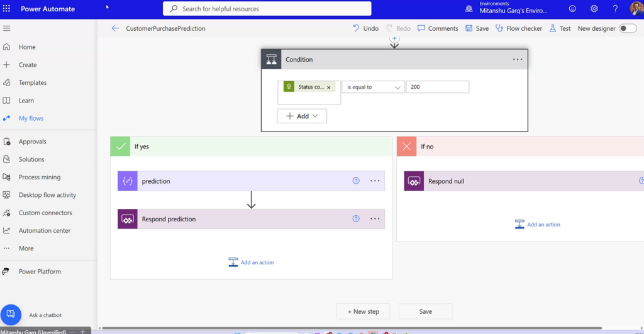The height and width of the screenshot is (334, 644).
Task: Click the help question mark icon in header
Action: [615, 9]
